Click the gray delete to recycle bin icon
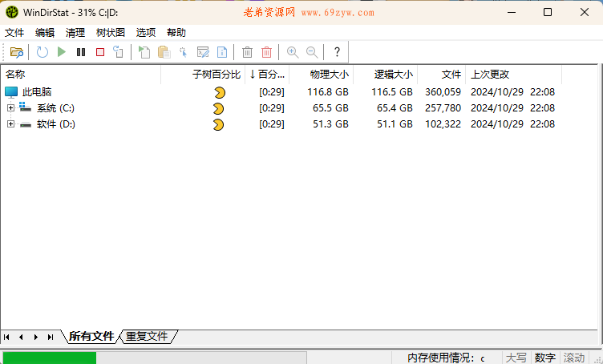The image size is (603, 364). (247, 52)
